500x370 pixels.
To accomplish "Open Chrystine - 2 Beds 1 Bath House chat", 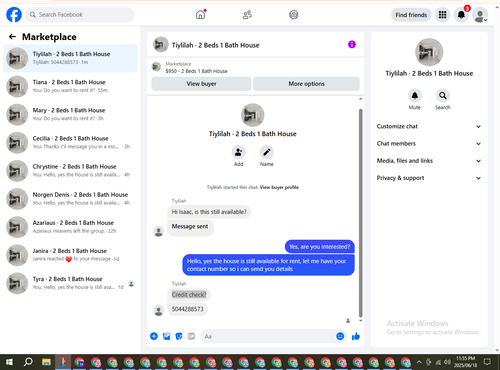I will [x=70, y=170].
